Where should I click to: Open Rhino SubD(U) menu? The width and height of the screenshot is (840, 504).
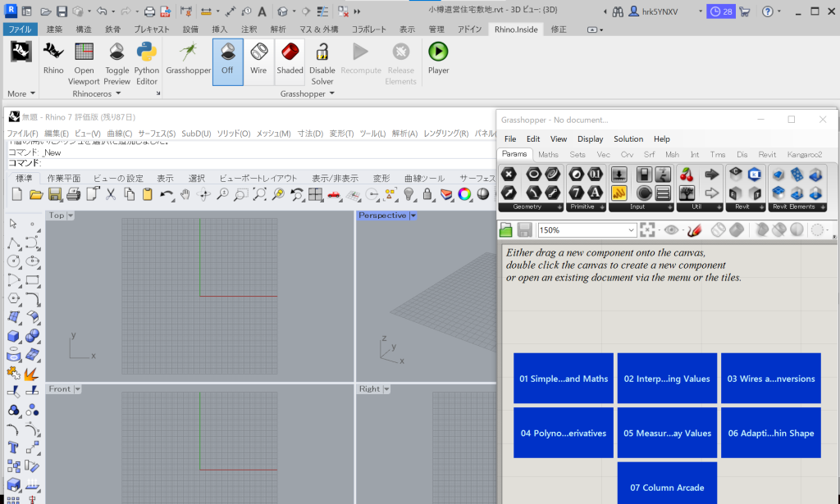[196, 134]
